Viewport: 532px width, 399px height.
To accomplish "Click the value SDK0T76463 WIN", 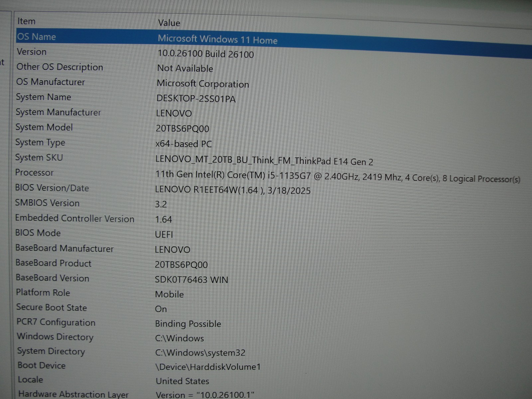I will point(192,280).
